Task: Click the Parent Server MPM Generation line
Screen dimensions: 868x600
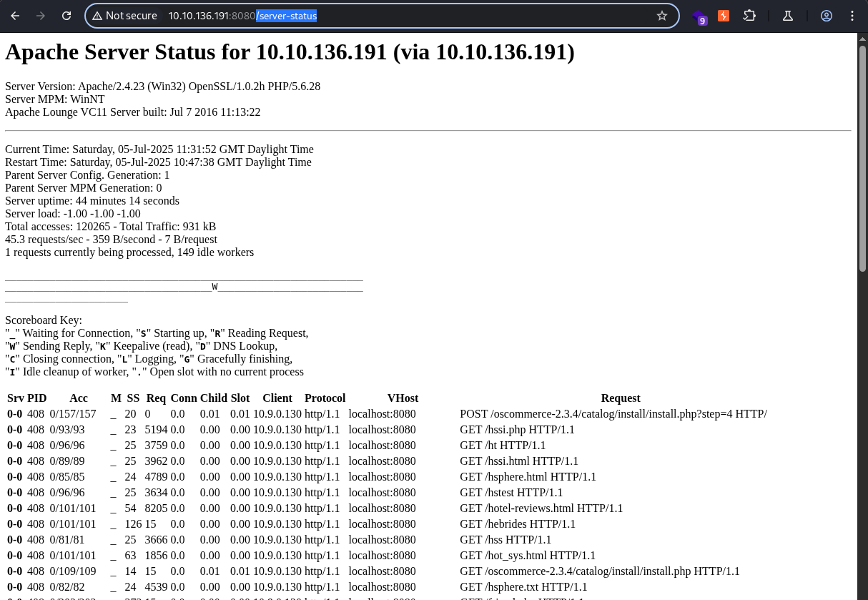Action: 83,188
